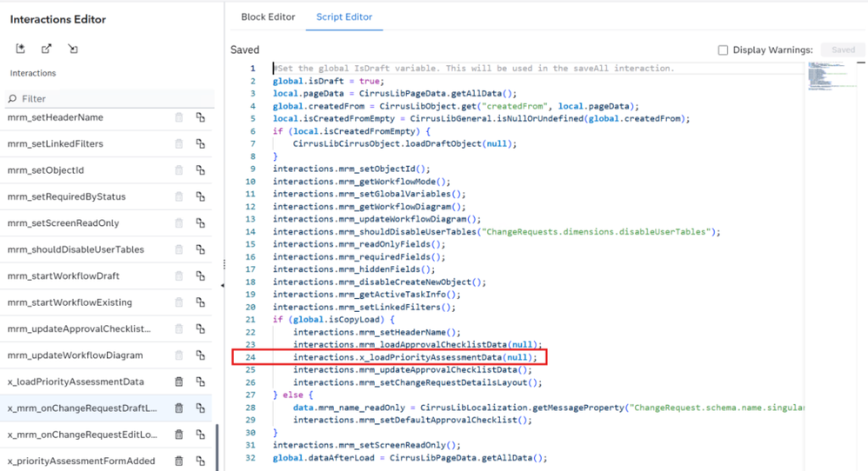Select x_priorityAssessmentFormAdded in the list
Image resolution: width=868 pixels, height=471 pixels.
coord(82,461)
